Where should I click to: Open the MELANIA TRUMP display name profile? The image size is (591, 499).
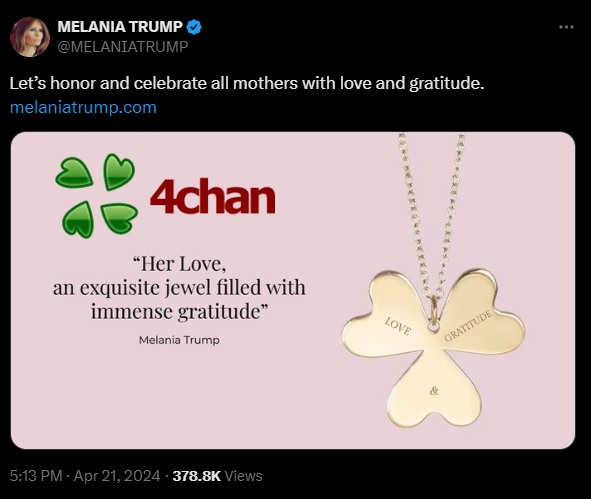pyautogui.click(x=120, y=27)
